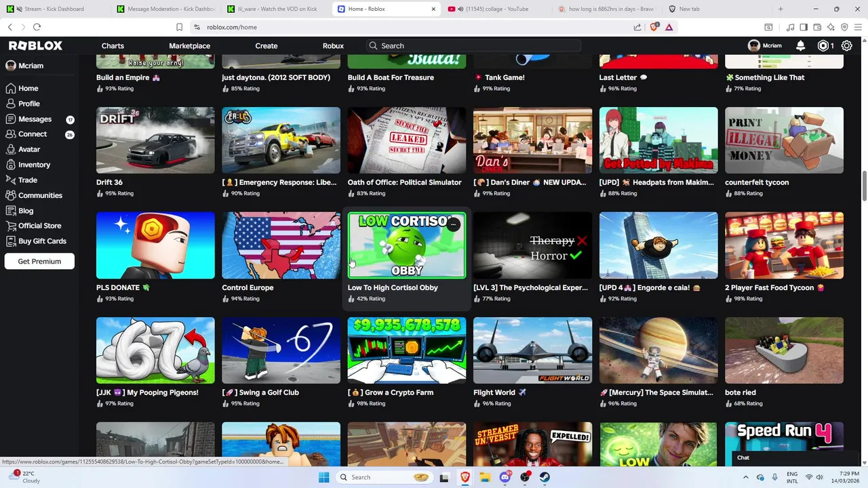Open the Brave Leo AI sparkle icon
The height and width of the screenshot is (488, 868).
click(831, 27)
